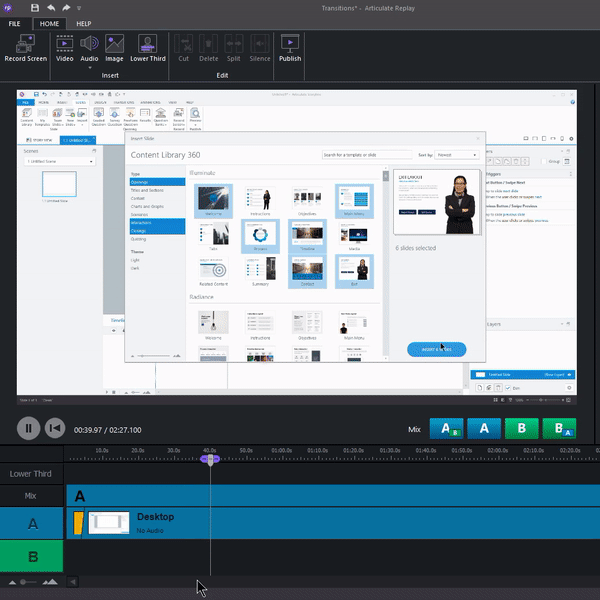Click the Record Screen icon

pyautogui.click(x=25, y=44)
